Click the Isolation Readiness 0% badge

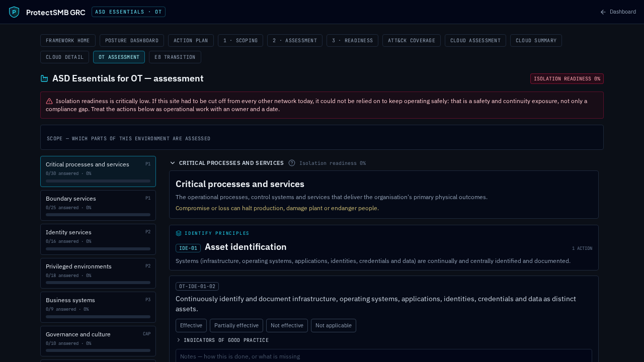point(567,79)
